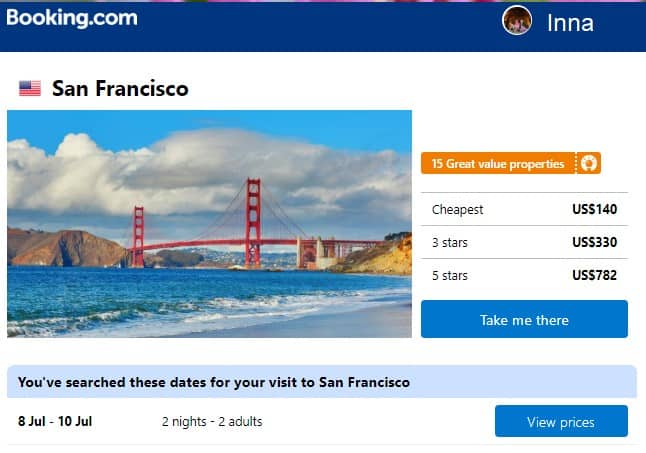
Task: Click the US$782 price
Action: click(x=594, y=276)
